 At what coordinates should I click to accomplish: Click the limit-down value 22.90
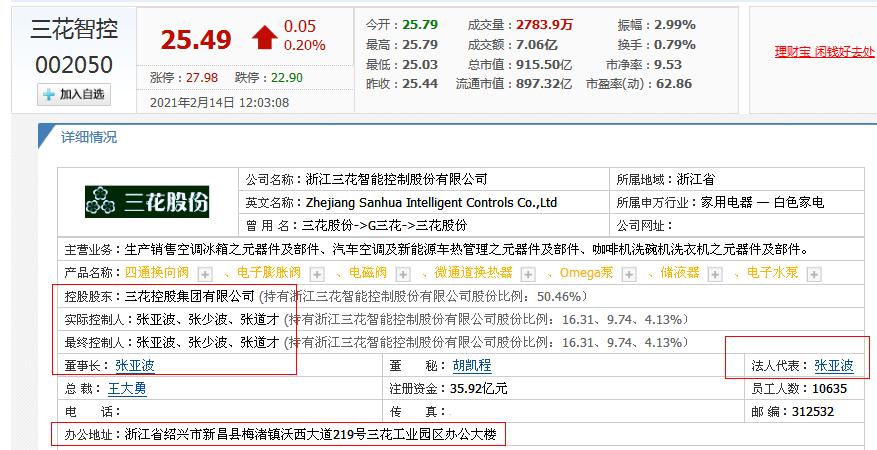(x=287, y=78)
